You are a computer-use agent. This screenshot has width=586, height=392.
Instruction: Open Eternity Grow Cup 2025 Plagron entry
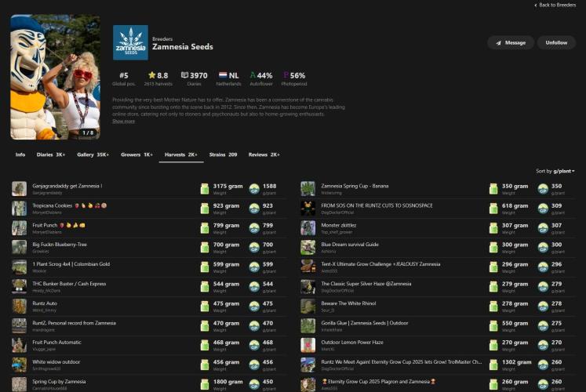[378, 381]
